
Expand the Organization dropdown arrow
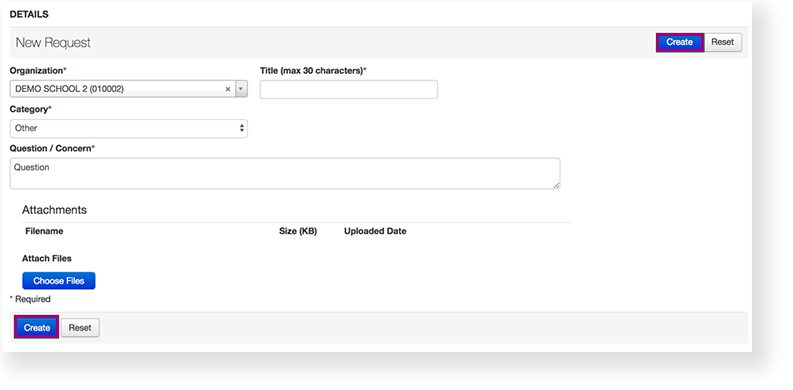[241, 89]
